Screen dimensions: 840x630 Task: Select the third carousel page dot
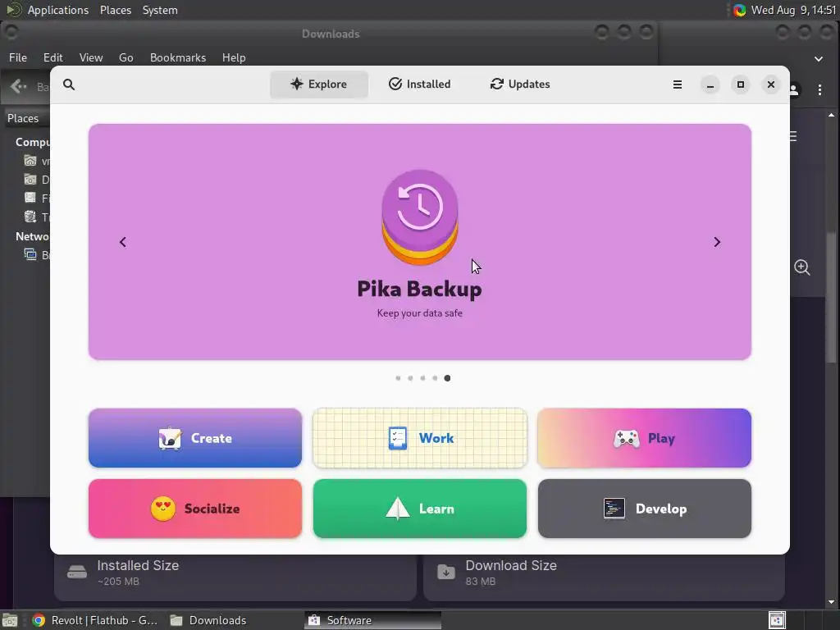click(422, 378)
